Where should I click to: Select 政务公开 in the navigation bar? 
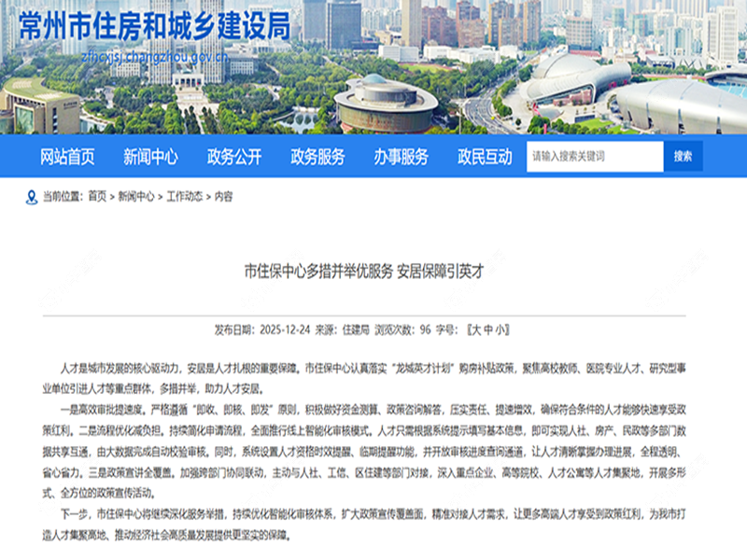(x=234, y=157)
